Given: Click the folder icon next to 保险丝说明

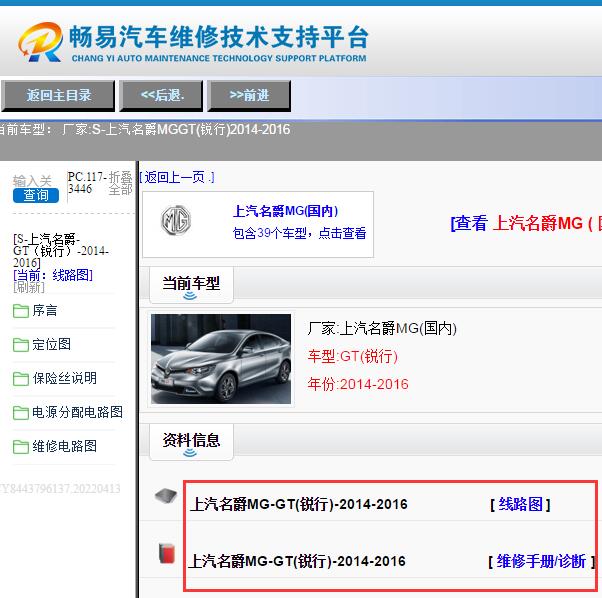Looking at the screenshot, I should click(21, 378).
